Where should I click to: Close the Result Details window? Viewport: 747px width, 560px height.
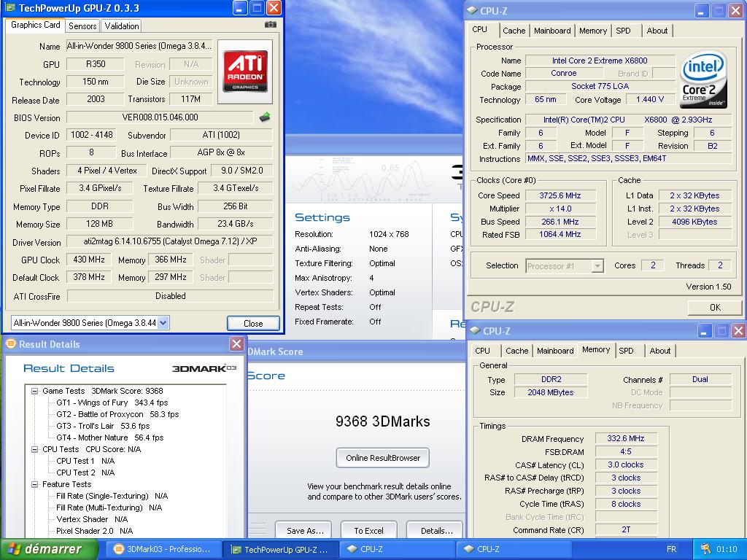click(236, 344)
